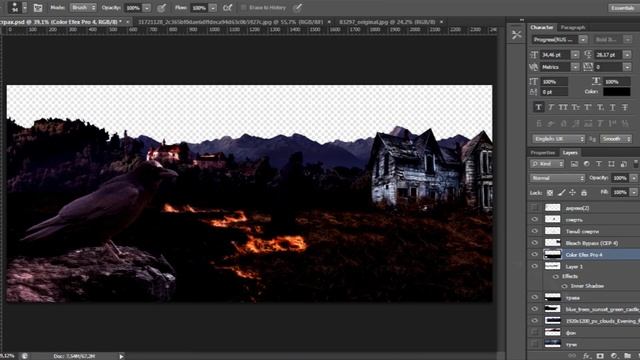Toggle Small Caps text style

[x=576, y=107]
